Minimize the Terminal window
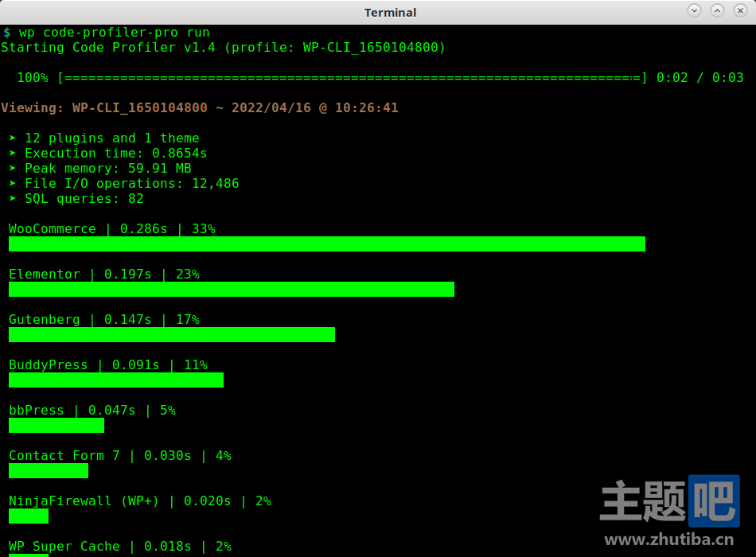Image resolution: width=756 pixels, height=557 pixels. [x=694, y=10]
